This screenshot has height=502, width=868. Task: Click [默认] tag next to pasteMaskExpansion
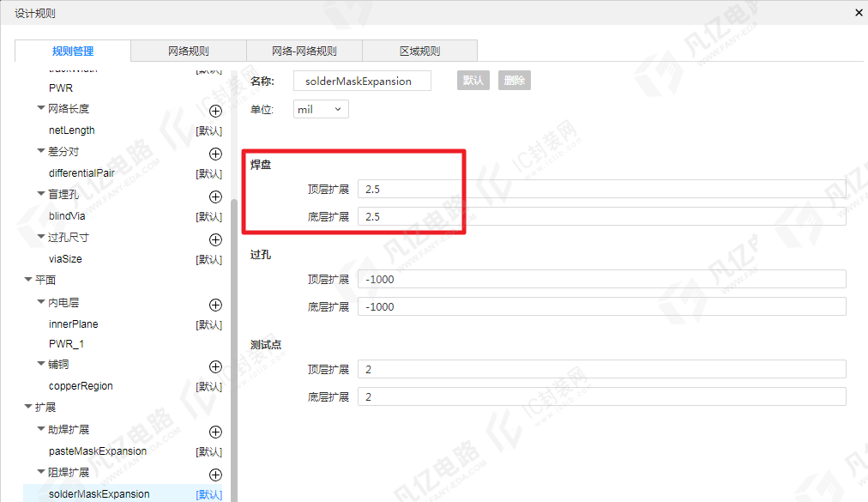pyautogui.click(x=208, y=452)
